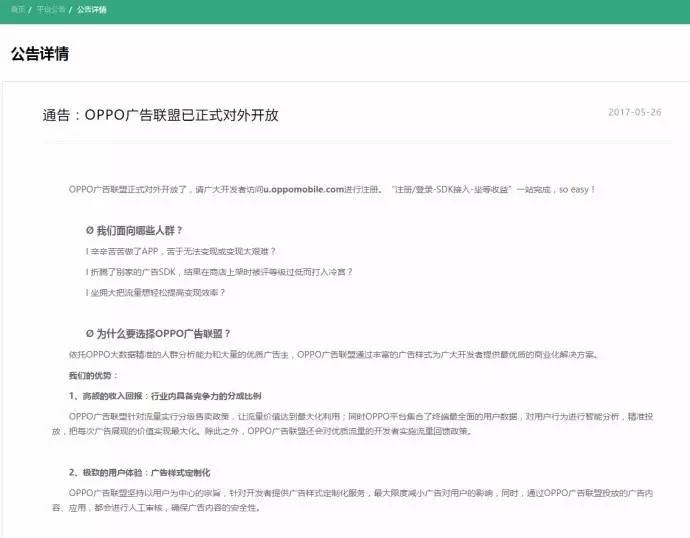Image resolution: width=690 pixels, height=538 pixels.
Task: Click the Ø symbol before 为什么要选择OPPO广告联盟
Action: pyautogui.click(x=90, y=333)
